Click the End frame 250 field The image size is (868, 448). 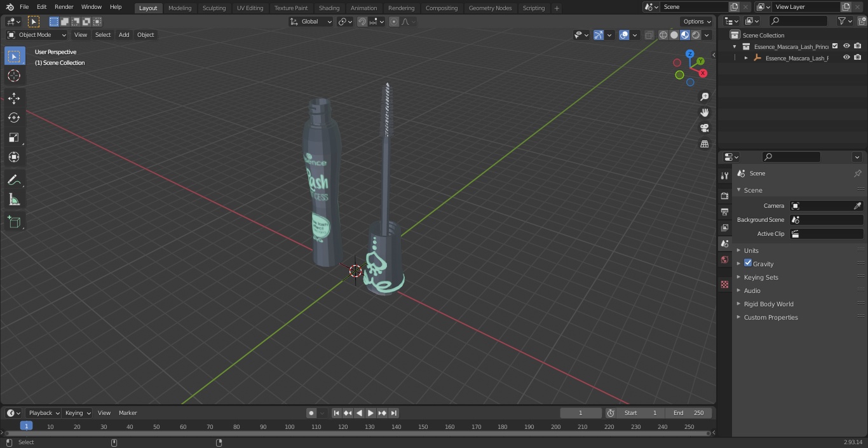click(x=689, y=413)
